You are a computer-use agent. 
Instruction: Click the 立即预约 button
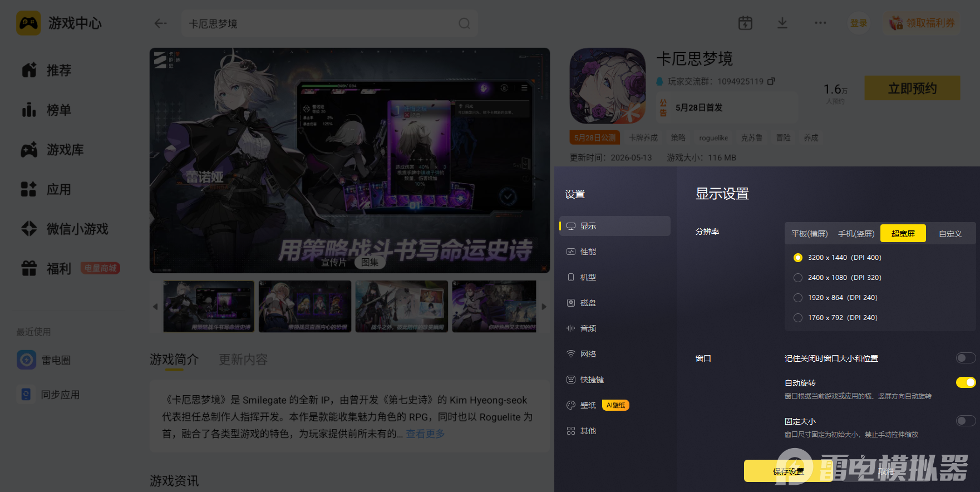pyautogui.click(x=912, y=88)
